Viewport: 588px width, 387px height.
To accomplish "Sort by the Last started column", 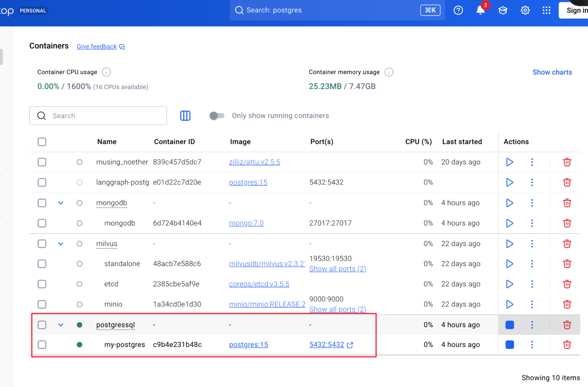I will click(x=462, y=142).
